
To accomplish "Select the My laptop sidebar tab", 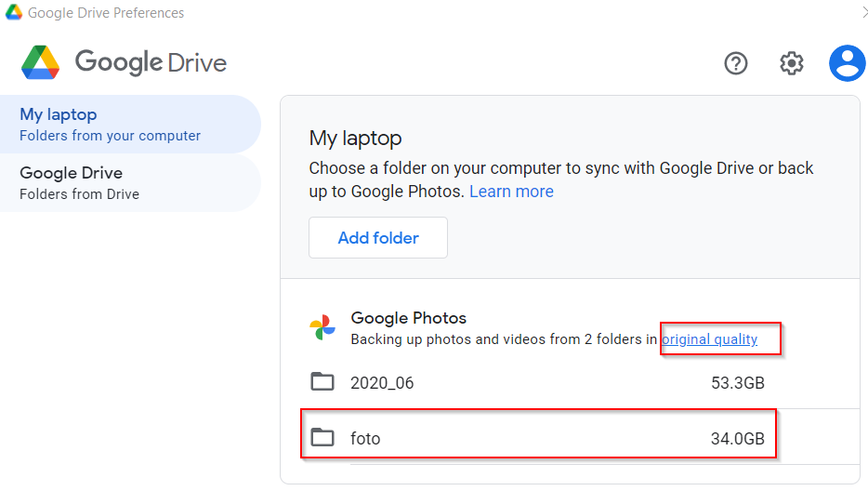I will click(130, 124).
